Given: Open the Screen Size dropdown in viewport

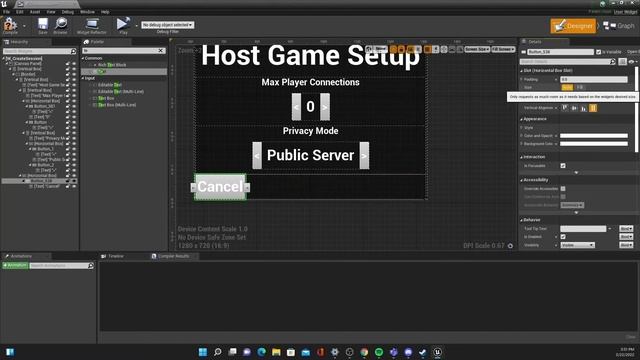Looking at the screenshot, I should [477, 49].
